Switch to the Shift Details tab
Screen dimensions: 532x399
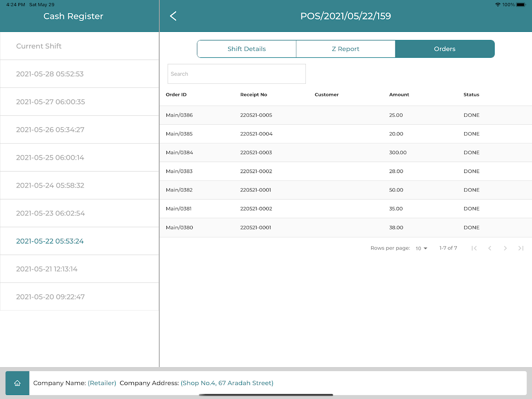pyautogui.click(x=247, y=49)
